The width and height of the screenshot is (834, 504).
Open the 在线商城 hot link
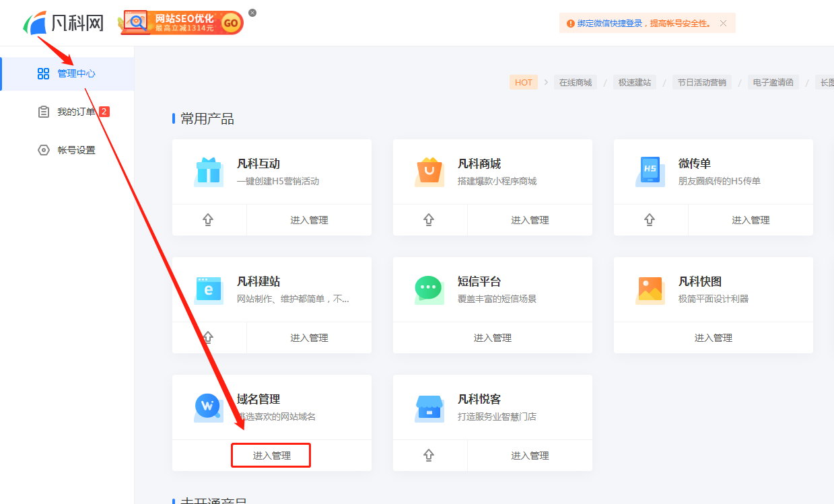(576, 83)
